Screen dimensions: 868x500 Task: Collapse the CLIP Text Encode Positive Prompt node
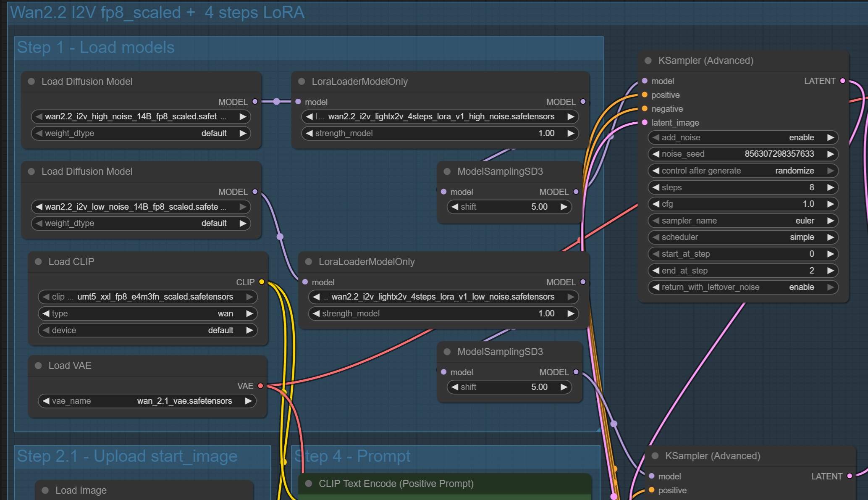coord(308,484)
